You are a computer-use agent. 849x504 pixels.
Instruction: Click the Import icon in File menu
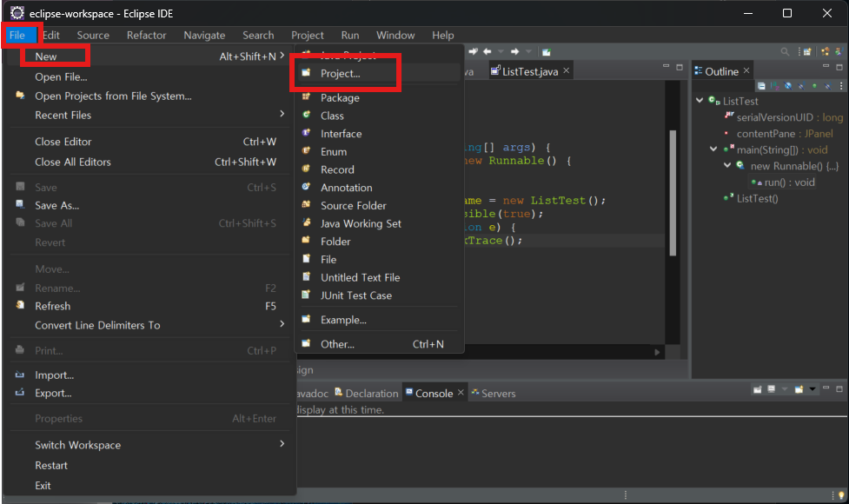click(x=20, y=375)
